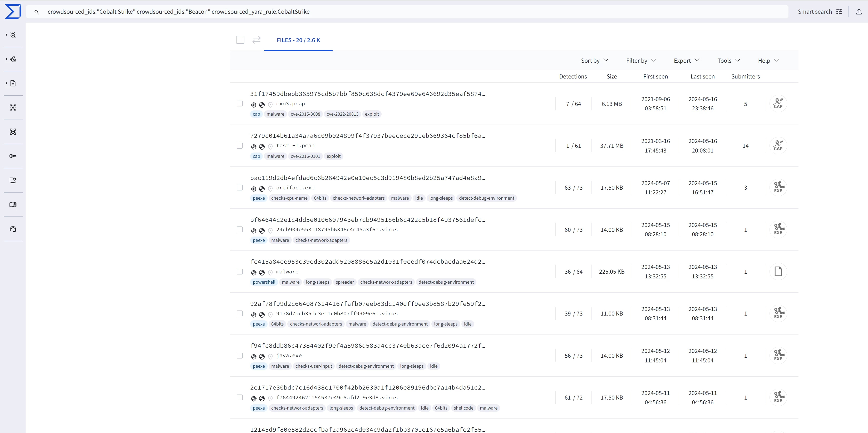The height and width of the screenshot is (433, 868).
Task: Open sidebar monitor settings icon
Action: pyautogui.click(x=13, y=180)
